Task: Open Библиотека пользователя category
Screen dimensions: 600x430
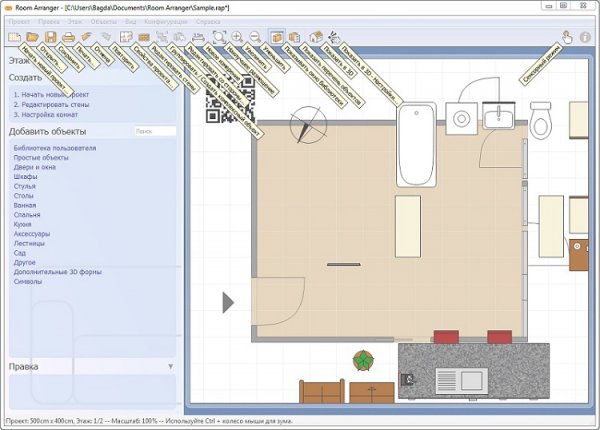Action: point(55,148)
